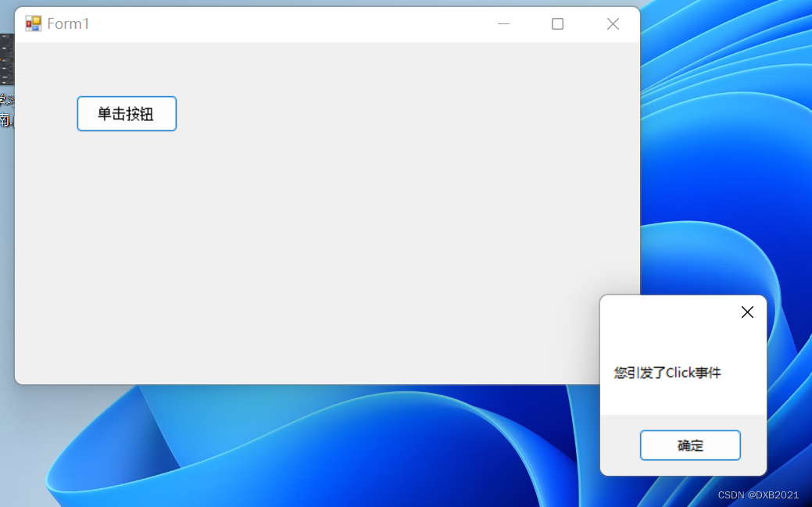Viewport: 812px width, 507px height.
Task: Click the Form1 title text
Action: tap(68, 23)
